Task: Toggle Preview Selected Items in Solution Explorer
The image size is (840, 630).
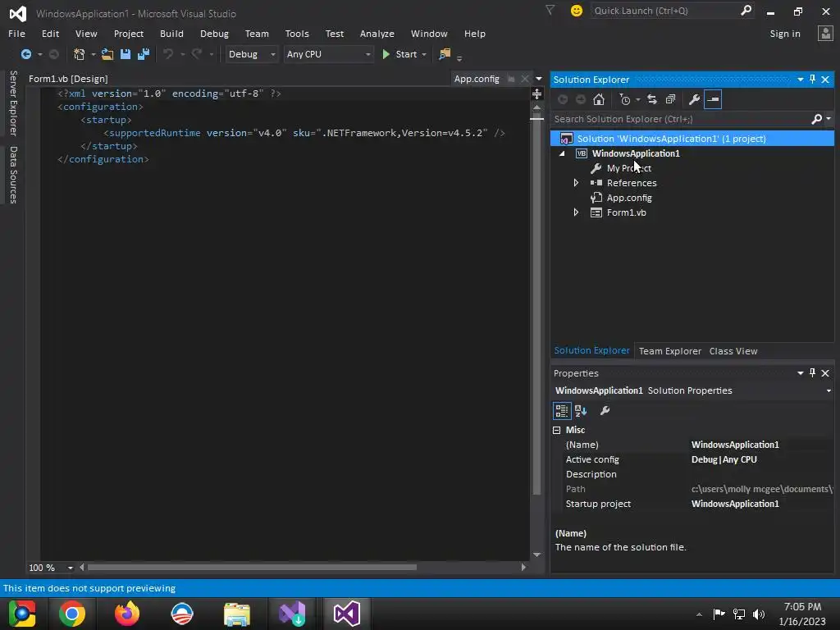Action: (x=713, y=99)
